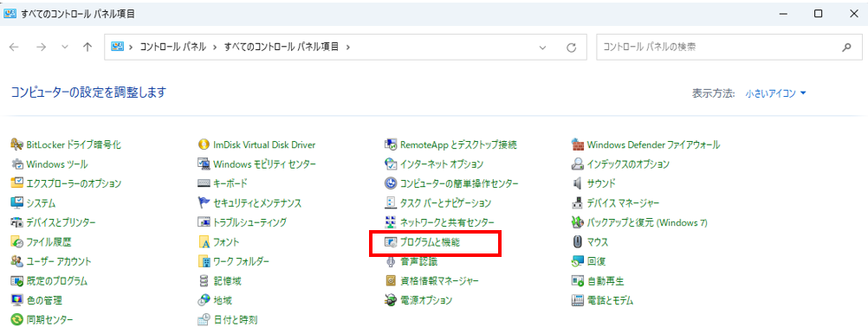Open the 表示方法 小さいアイコン dropdown
Screen dimensions: 868x327
(775, 93)
